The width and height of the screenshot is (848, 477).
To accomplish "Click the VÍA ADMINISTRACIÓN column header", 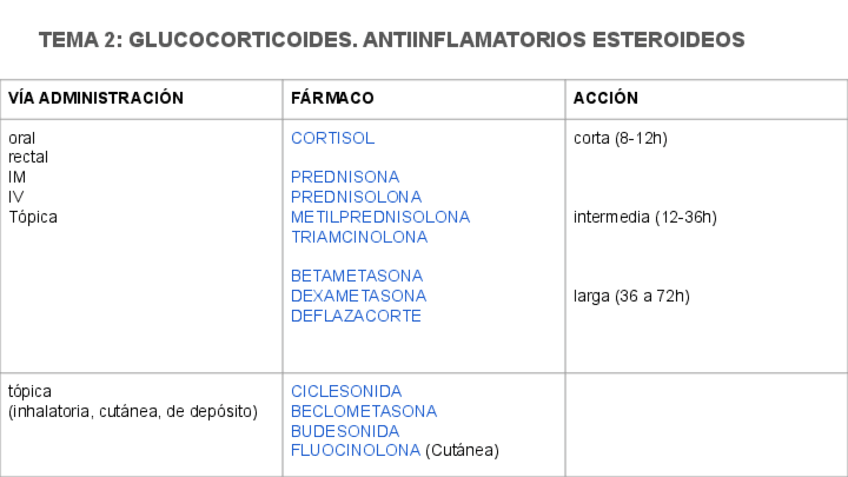I will 96,98.
